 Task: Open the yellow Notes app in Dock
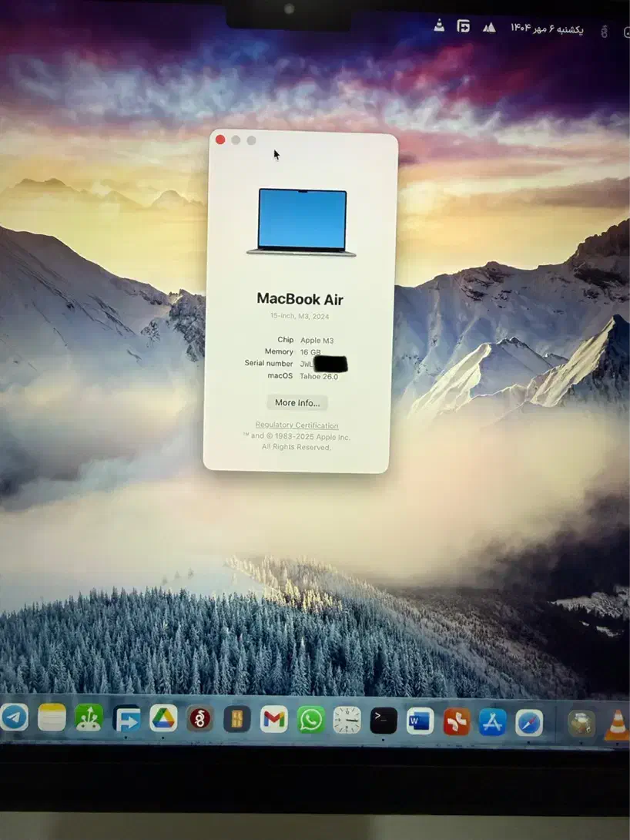tap(52, 717)
